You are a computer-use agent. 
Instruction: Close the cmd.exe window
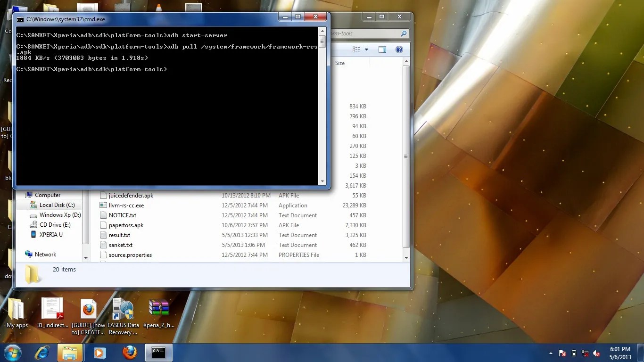click(316, 16)
